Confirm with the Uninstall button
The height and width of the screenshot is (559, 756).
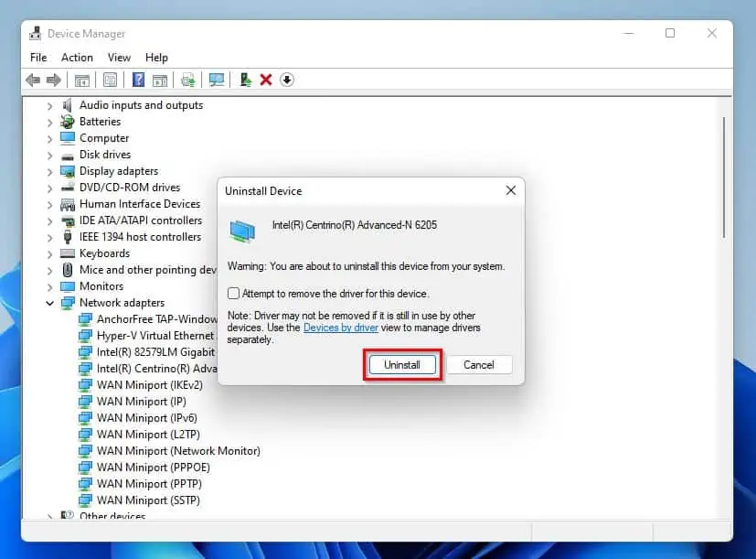tap(402, 365)
